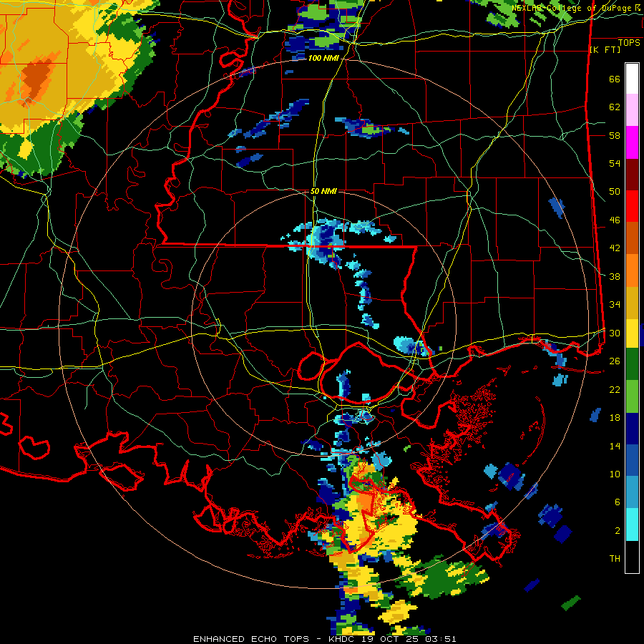644x644 pixels.
Task: Click the legend value '26'
Action: tap(615, 361)
